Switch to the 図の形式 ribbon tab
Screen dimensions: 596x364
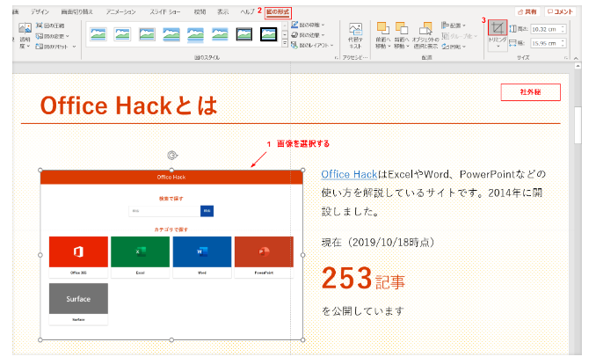(x=278, y=12)
